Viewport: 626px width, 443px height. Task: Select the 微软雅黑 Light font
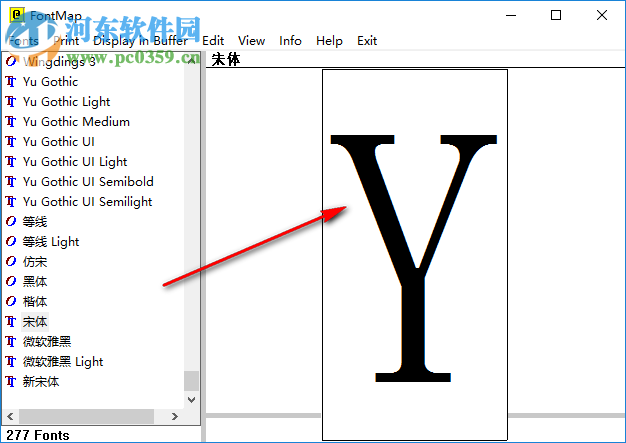point(63,362)
